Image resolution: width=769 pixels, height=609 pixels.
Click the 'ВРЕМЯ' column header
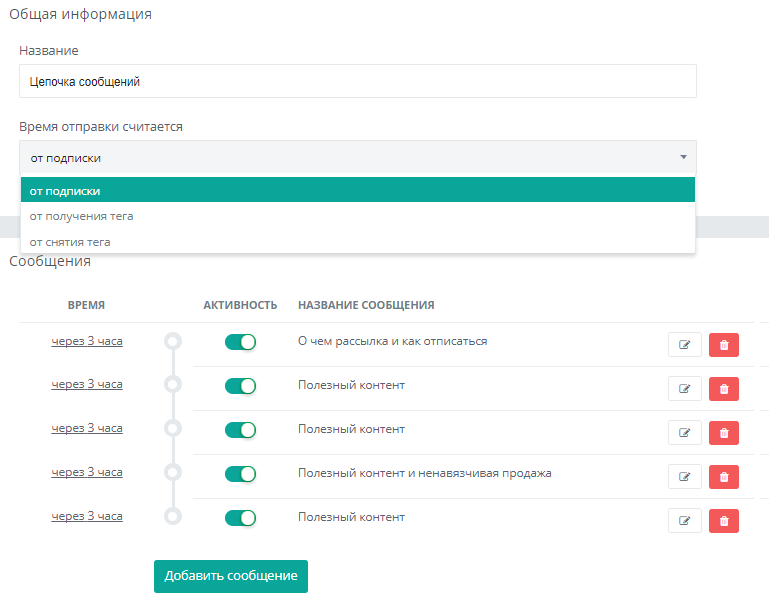tap(86, 305)
